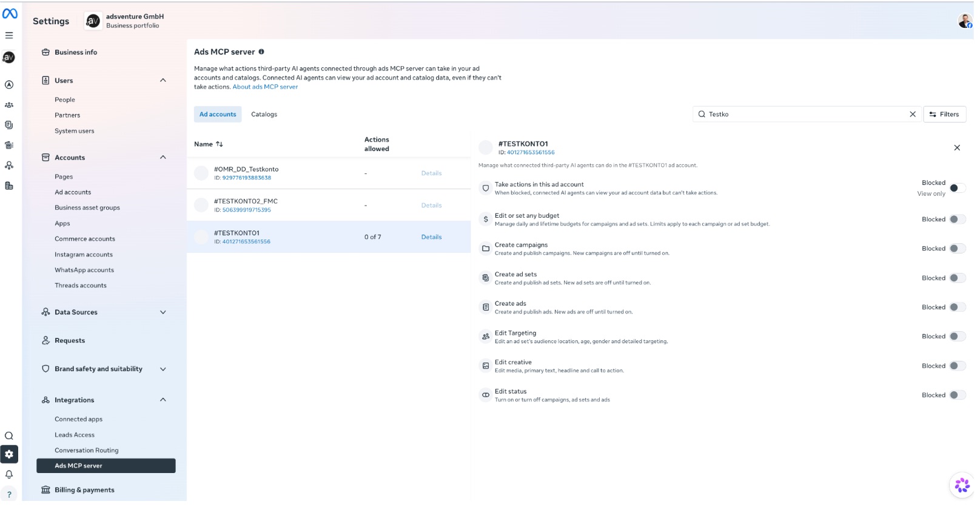Click account ID 929776193883638 link
Image resolution: width=980 pixels, height=507 pixels.
[x=247, y=178]
